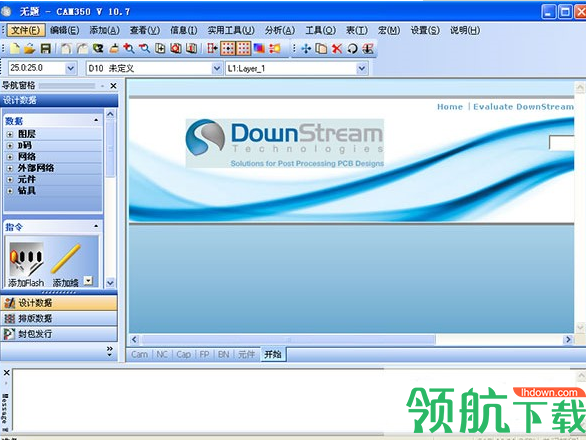
Task: Click the Evaluate DownStream link
Action: [523, 107]
